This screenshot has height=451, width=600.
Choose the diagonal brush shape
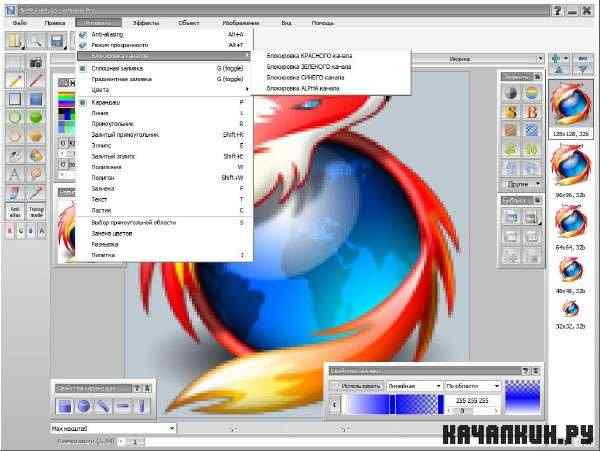103,406
